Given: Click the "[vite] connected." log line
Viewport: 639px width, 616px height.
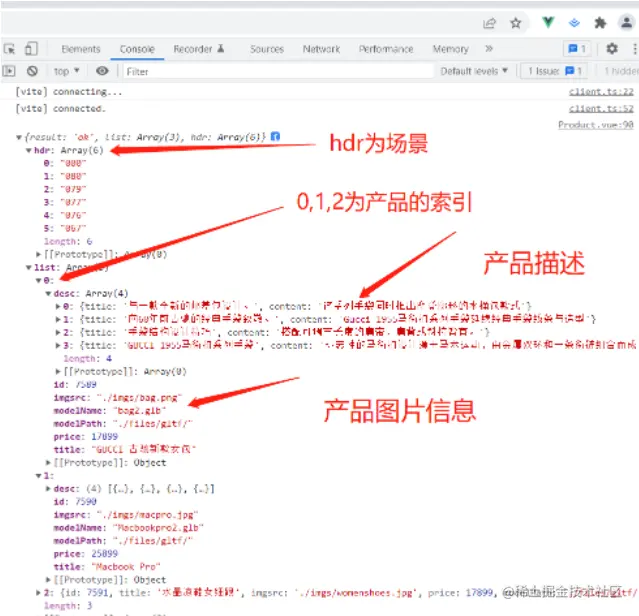Looking at the screenshot, I should (x=60, y=109).
